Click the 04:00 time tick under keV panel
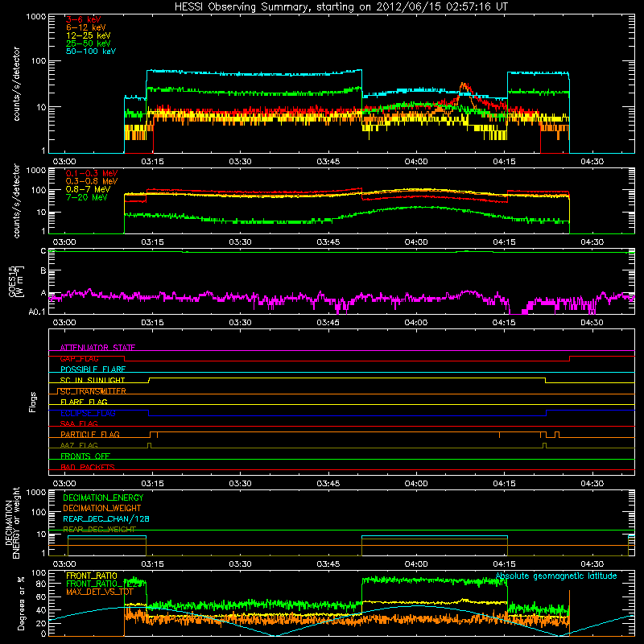This screenshot has width=644, height=644. tap(416, 162)
